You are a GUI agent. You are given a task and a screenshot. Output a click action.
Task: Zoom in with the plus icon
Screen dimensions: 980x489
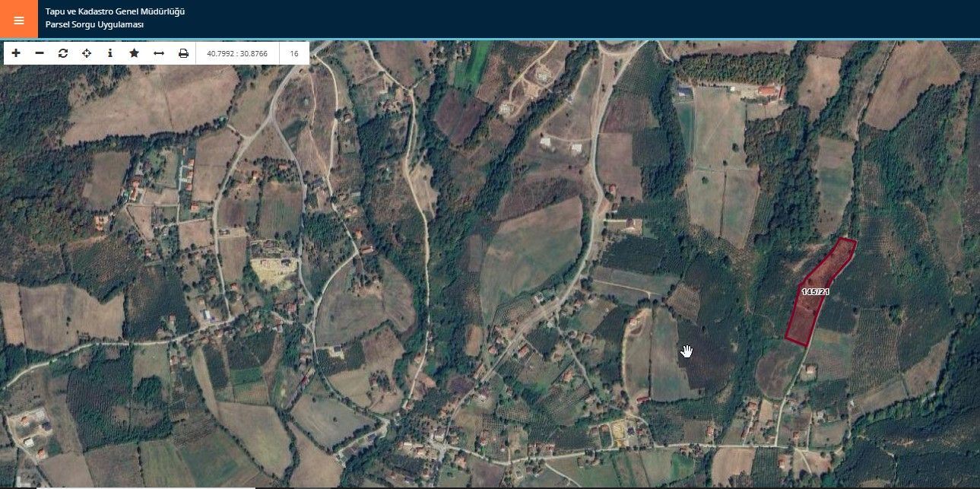[16, 53]
